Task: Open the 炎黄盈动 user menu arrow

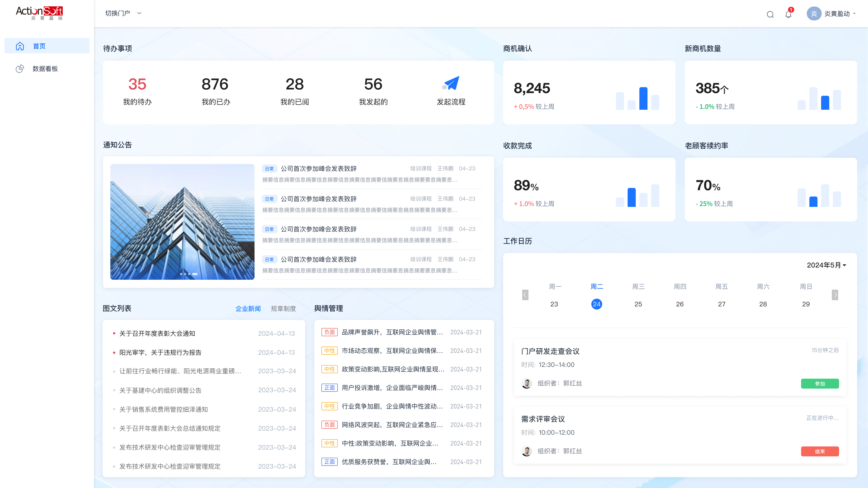Action: [854, 14]
